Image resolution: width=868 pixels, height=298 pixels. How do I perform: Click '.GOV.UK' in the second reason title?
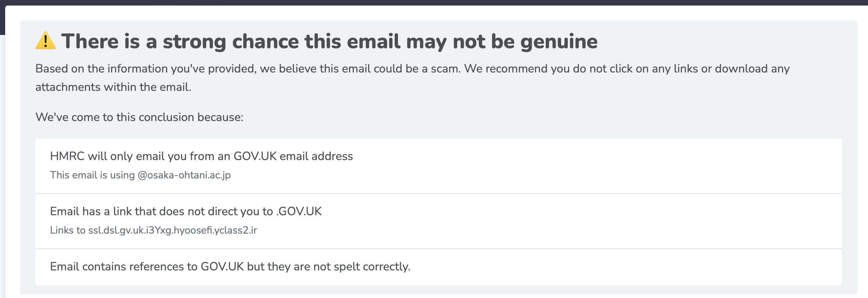coord(299,212)
